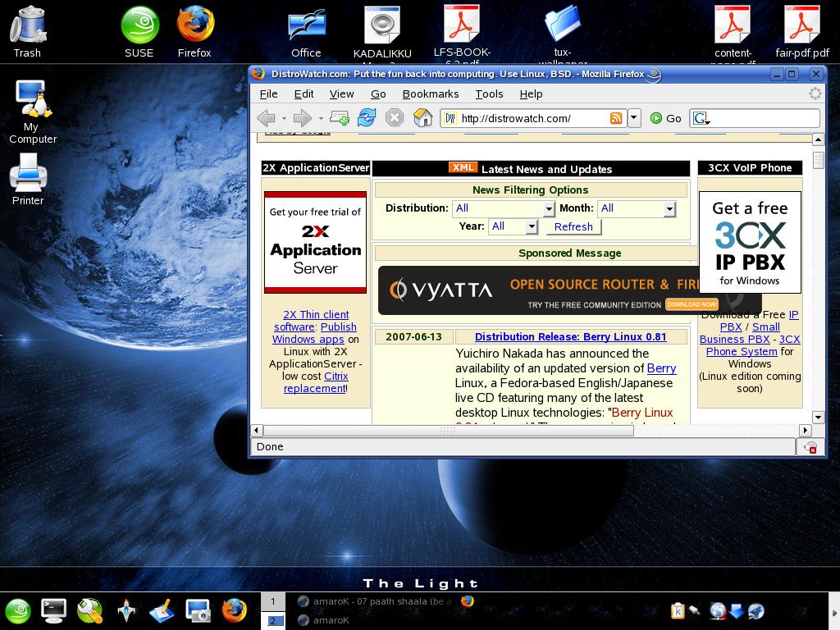Image resolution: width=840 pixels, height=630 pixels.
Task: Open the address bar history dropdown
Action: point(634,118)
